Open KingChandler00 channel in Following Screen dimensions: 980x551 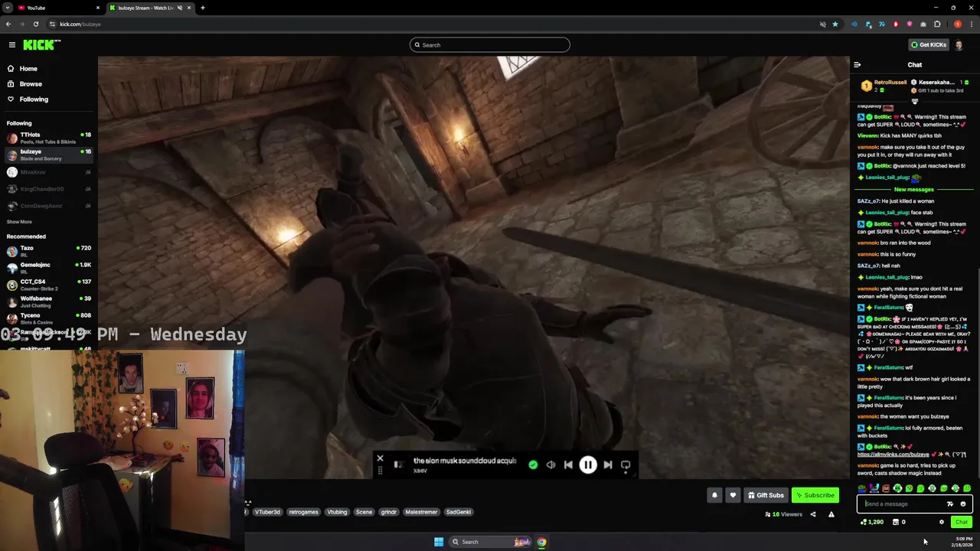click(x=47, y=189)
